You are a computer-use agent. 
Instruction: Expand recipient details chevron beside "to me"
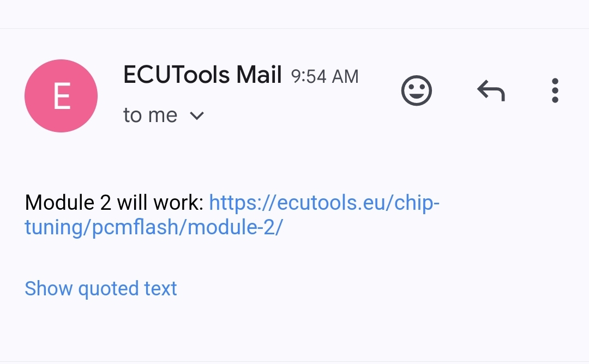click(196, 116)
